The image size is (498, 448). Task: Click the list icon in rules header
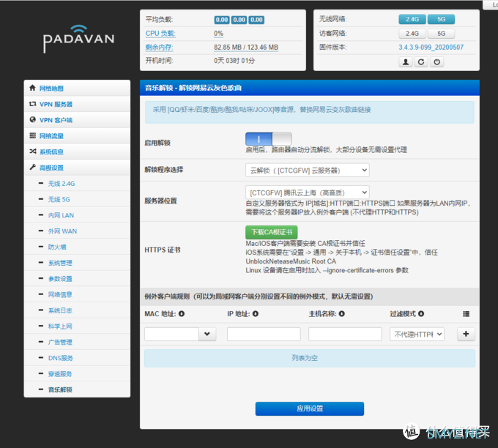point(466,314)
